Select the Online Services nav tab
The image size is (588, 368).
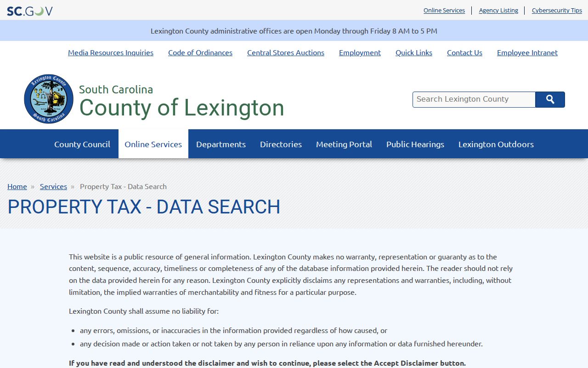tap(153, 144)
